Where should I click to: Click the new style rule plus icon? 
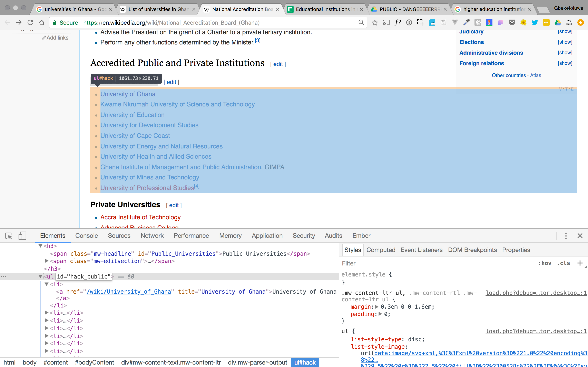coord(580,263)
